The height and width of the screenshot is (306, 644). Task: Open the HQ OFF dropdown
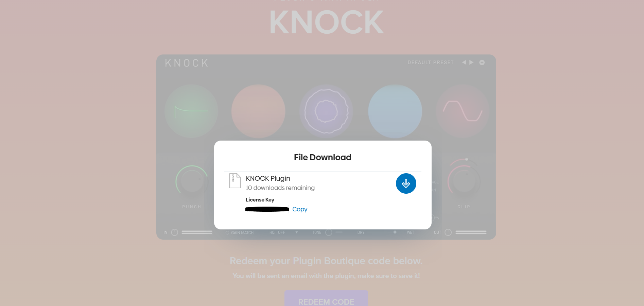[284, 232]
